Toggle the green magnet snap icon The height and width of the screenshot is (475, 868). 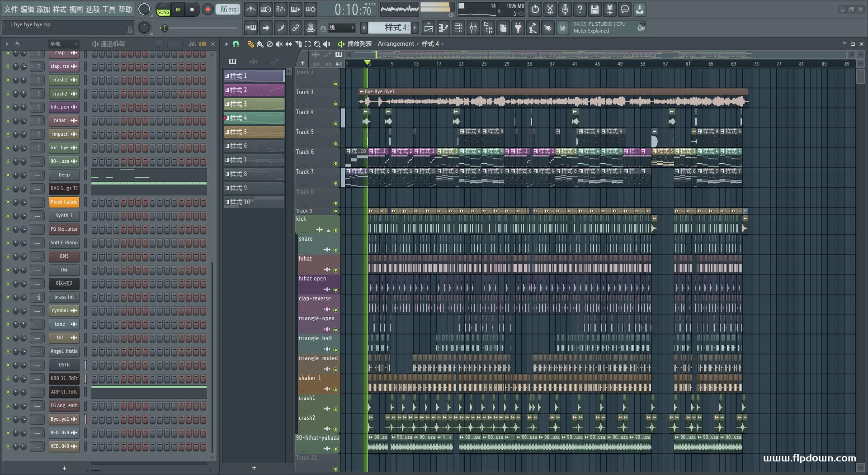[x=236, y=44]
